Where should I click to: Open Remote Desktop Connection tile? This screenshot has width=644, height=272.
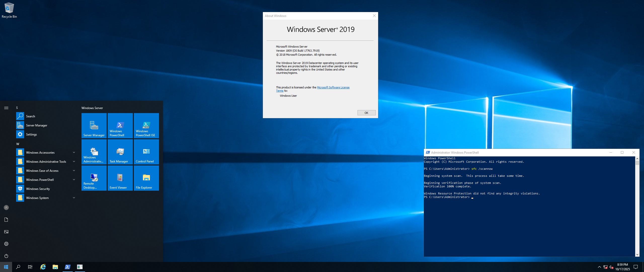94,178
